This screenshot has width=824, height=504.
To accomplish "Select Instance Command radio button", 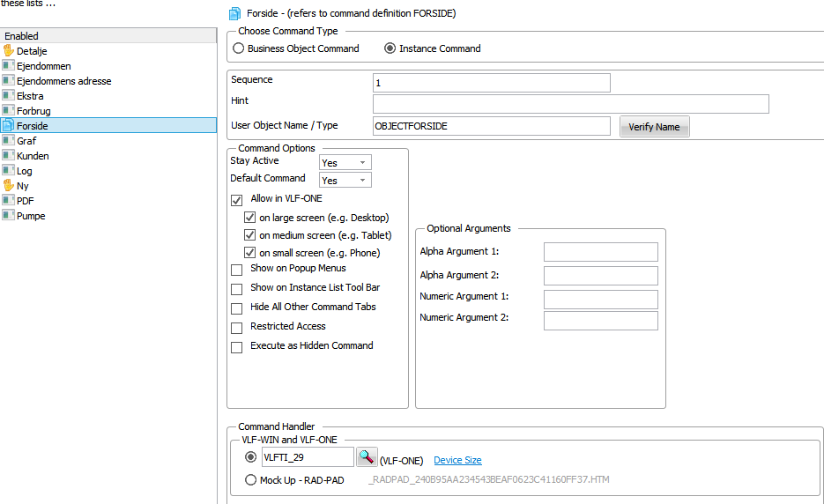I will [x=390, y=48].
